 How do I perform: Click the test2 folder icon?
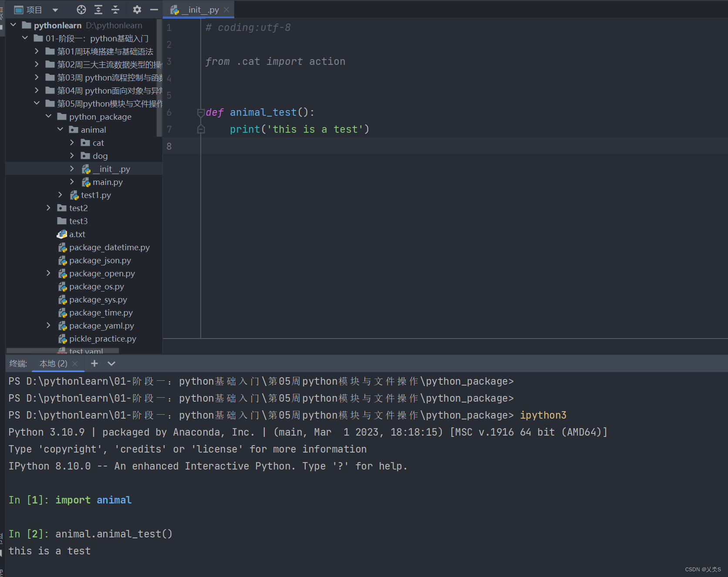pos(62,208)
